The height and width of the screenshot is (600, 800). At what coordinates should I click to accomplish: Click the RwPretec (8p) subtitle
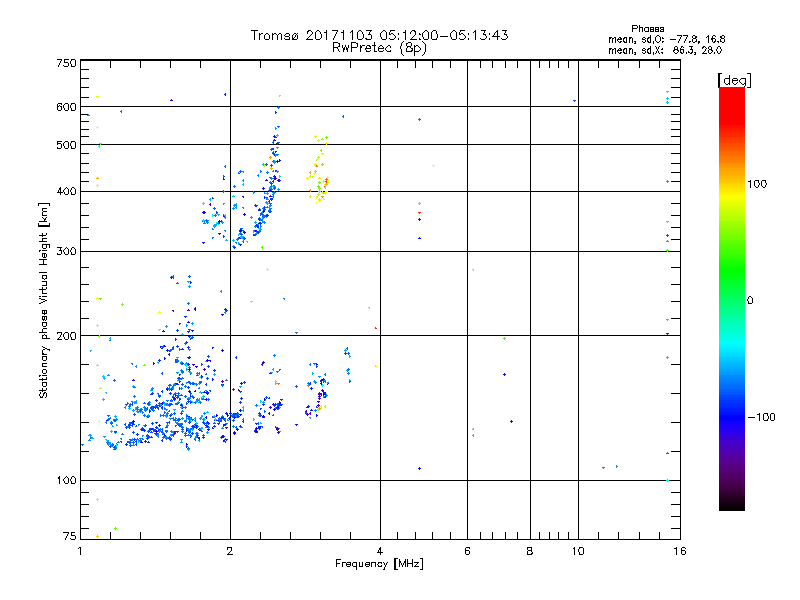click(x=379, y=47)
